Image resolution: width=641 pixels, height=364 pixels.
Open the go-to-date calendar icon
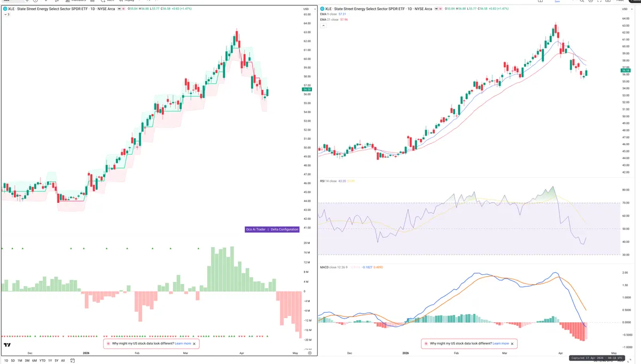point(73,361)
